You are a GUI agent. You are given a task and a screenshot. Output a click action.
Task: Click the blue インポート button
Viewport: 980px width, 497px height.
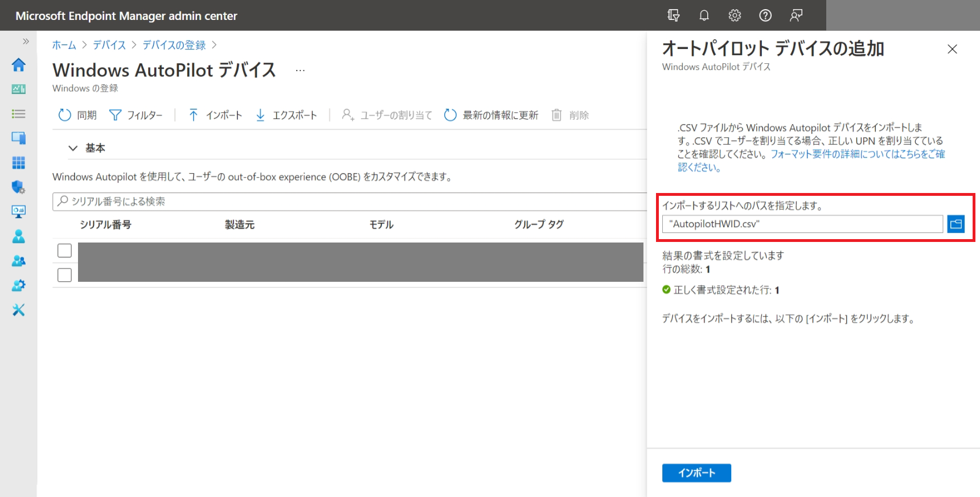(696, 473)
